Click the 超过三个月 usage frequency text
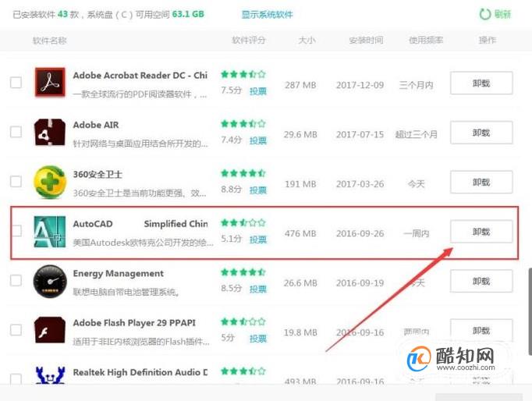The height and width of the screenshot is (401, 532). [x=417, y=135]
